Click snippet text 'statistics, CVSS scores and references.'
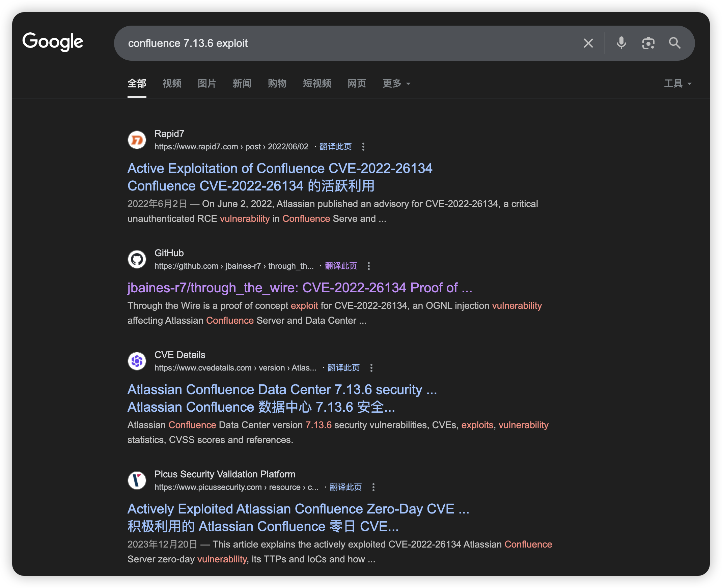Viewport: 722px width, 588px height. click(211, 440)
